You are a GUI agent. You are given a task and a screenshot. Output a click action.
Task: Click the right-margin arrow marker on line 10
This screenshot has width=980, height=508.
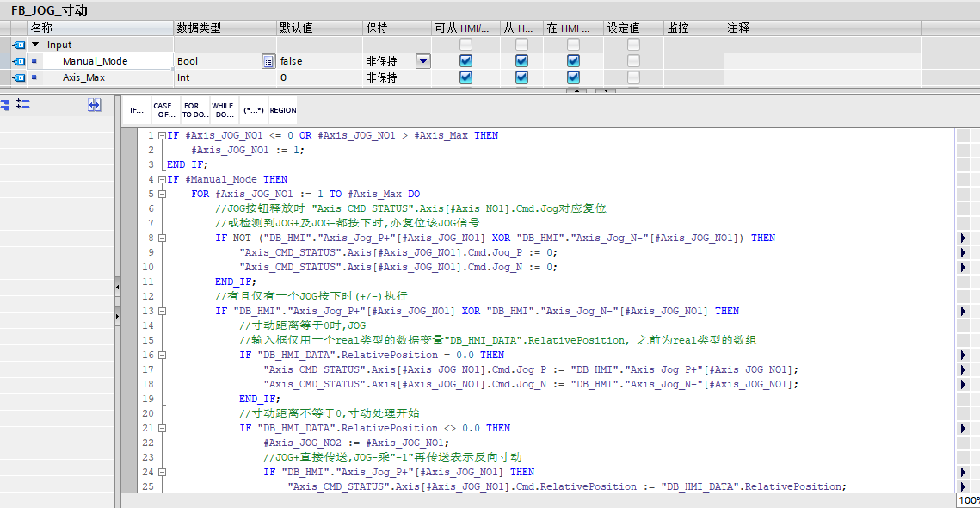click(x=963, y=267)
